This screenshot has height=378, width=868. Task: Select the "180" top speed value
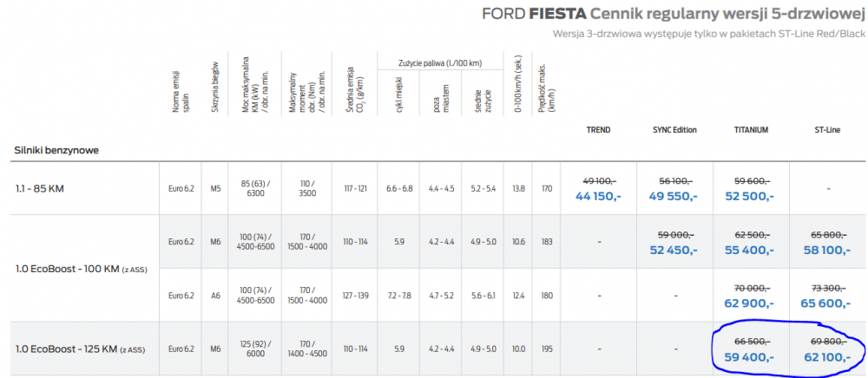click(547, 295)
